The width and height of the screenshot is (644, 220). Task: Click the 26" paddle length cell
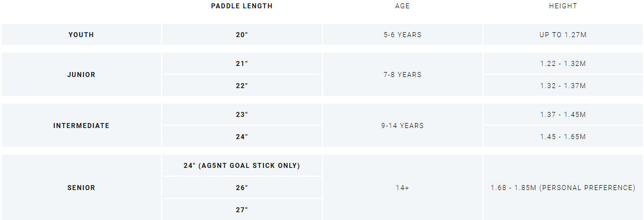(242, 187)
